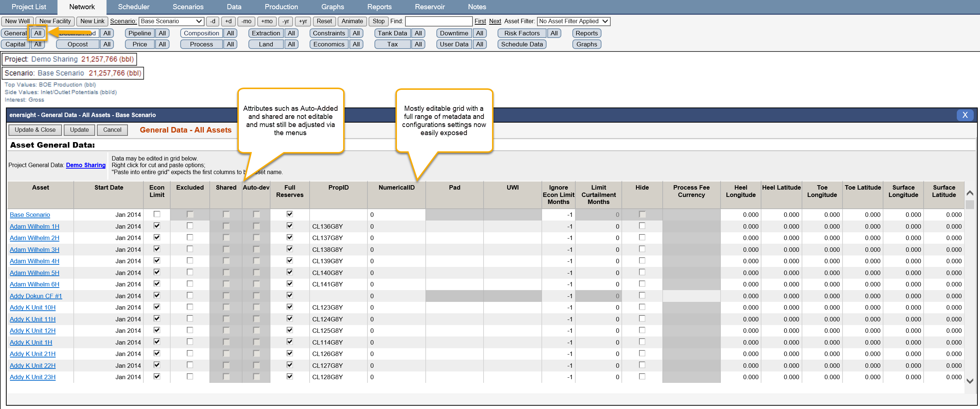980x409 pixels.
Task: Click the Stop animation button
Action: [378, 21]
